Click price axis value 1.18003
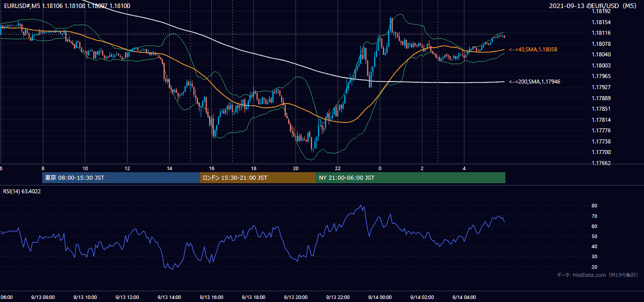Image resolution: width=644 pixels, height=302 pixels. point(602,65)
